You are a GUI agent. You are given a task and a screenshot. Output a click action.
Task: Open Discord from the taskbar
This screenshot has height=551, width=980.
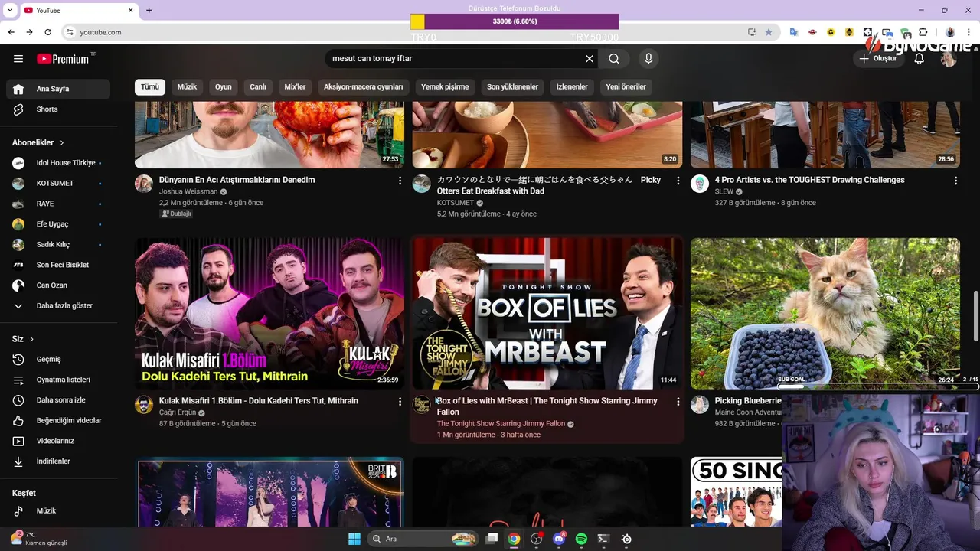(x=559, y=539)
